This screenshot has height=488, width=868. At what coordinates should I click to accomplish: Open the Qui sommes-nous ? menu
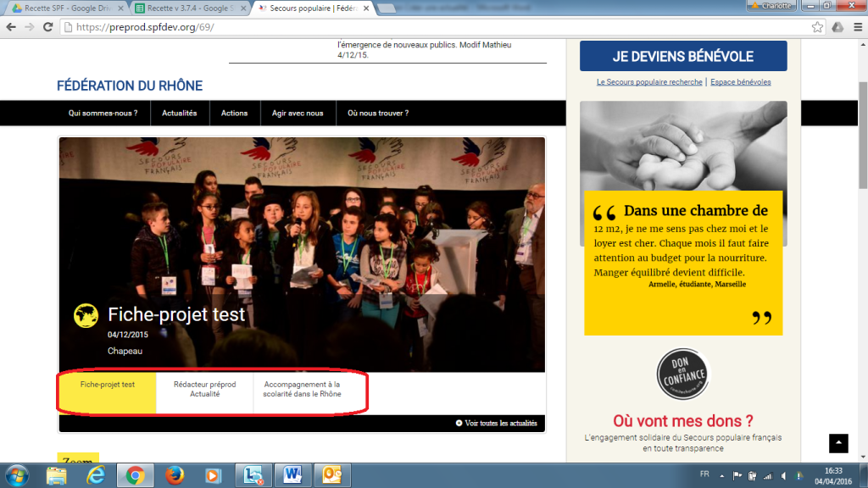(103, 113)
